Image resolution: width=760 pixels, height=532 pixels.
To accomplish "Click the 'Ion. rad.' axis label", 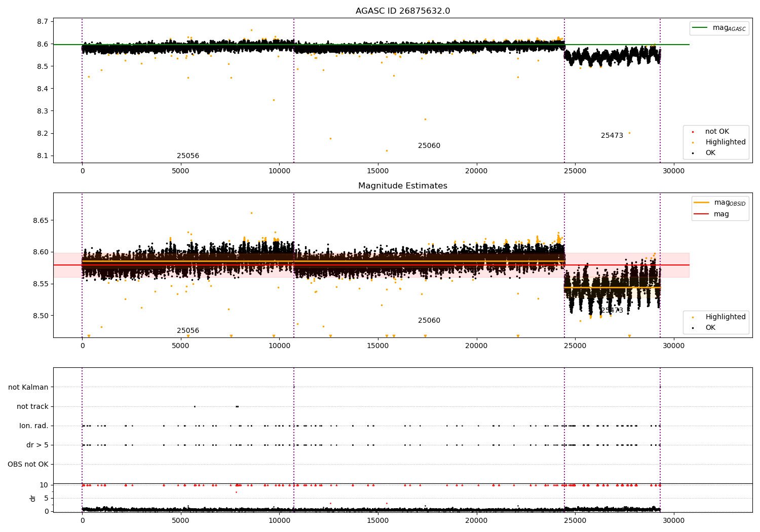I will click(x=34, y=426).
